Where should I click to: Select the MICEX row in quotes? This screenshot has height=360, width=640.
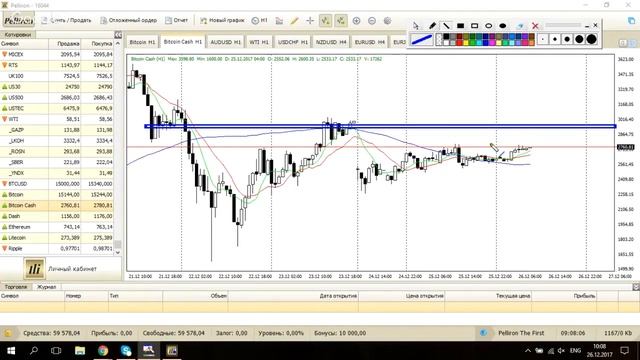point(57,54)
